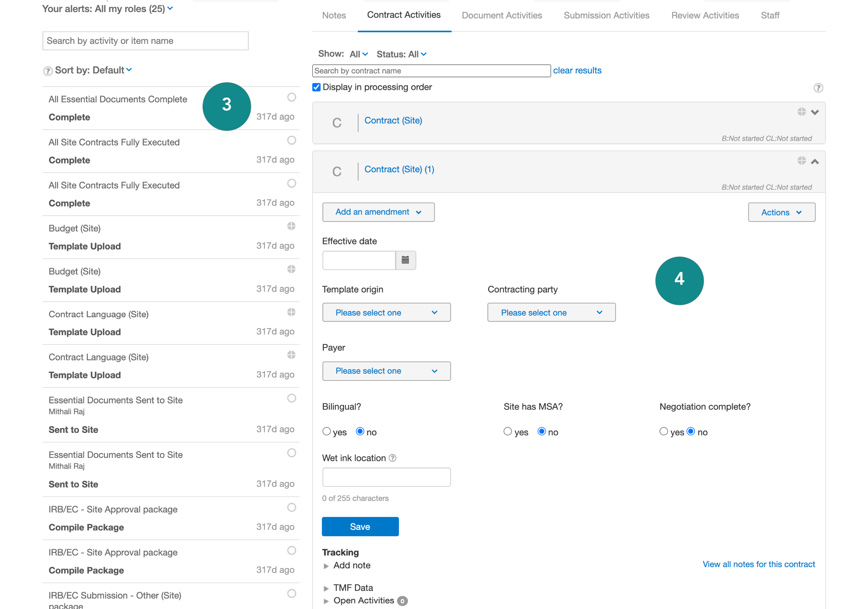Click the clear results link

coord(577,71)
